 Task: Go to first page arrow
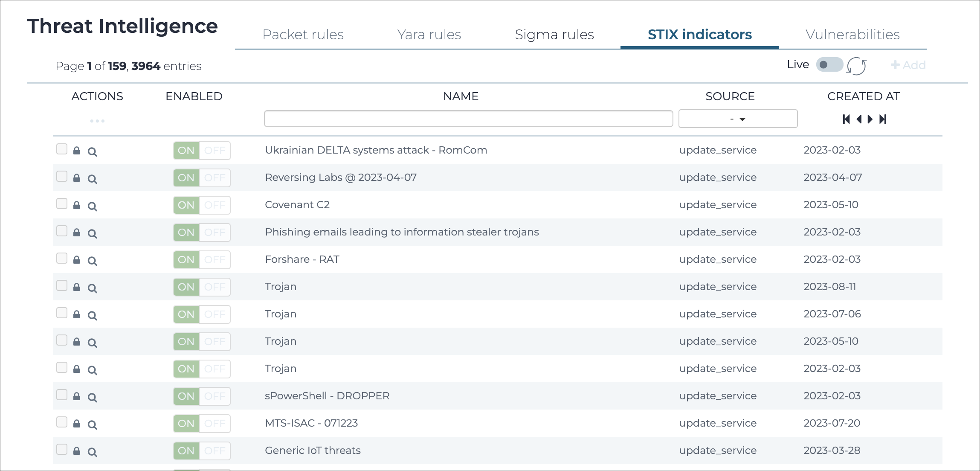point(847,119)
